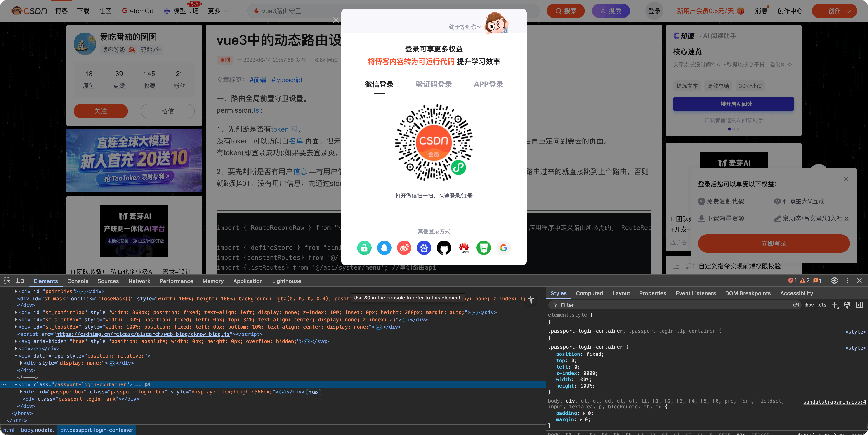This screenshot has width=868, height=435.
Task: Log in with the QQ penguin icon
Action: [x=384, y=248]
